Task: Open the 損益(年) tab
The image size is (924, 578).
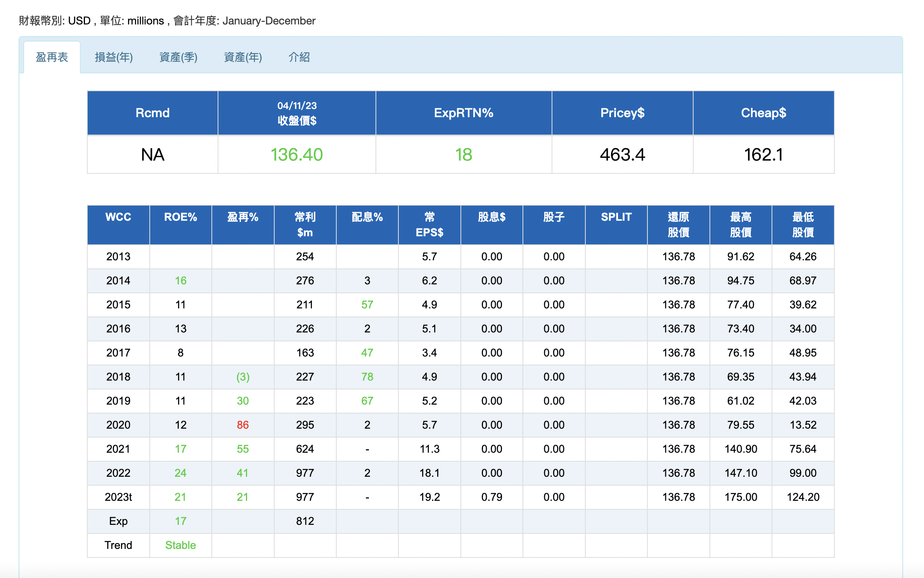Action: pos(114,57)
